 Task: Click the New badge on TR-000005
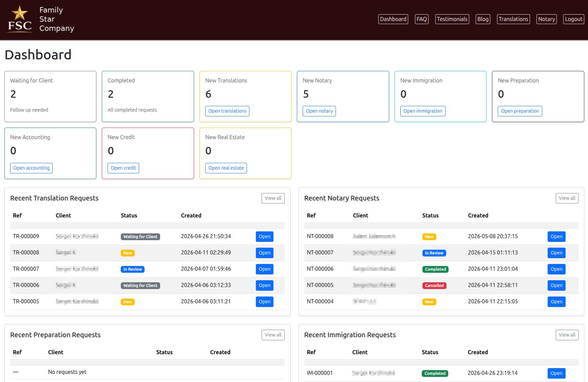(x=128, y=302)
